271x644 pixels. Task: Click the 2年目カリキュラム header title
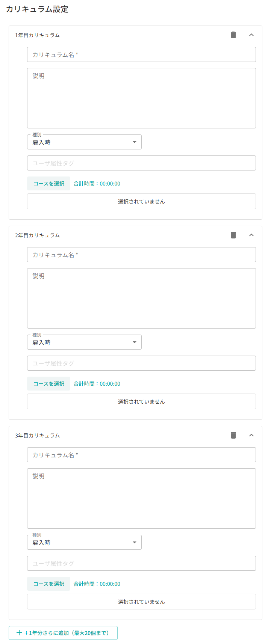pos(37,235)
